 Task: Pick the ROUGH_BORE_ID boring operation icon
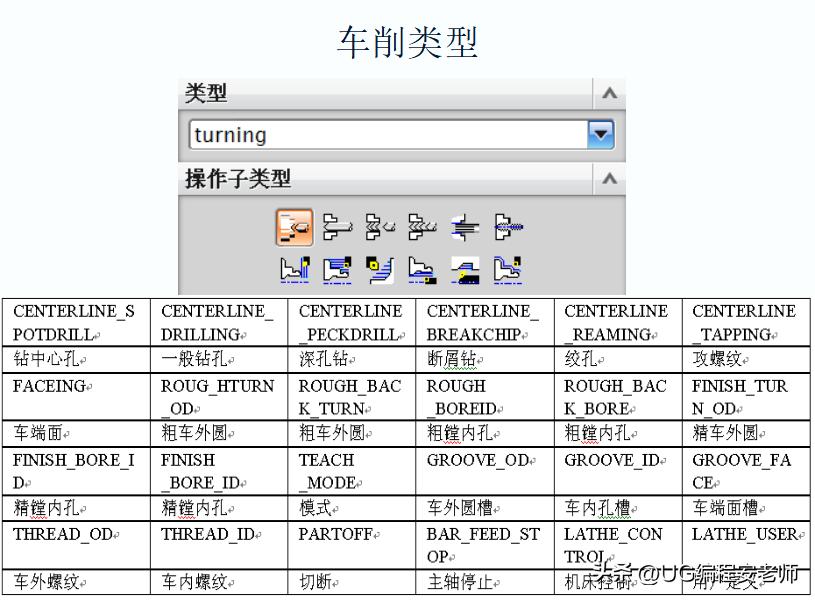tap(422, 268)
